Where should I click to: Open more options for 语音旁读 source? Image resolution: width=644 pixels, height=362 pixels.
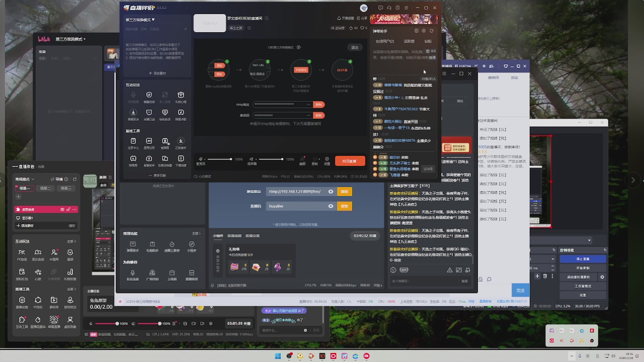click(74, 209)
